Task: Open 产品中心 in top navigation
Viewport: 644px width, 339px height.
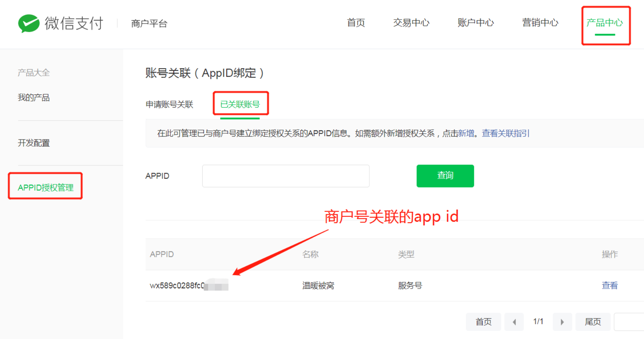Action: [605, 23]
